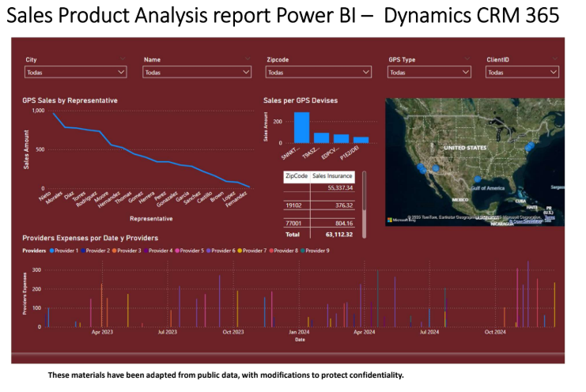
Task: Select the map bubble near Gulf of America
Action: click(x=478, y=179)
